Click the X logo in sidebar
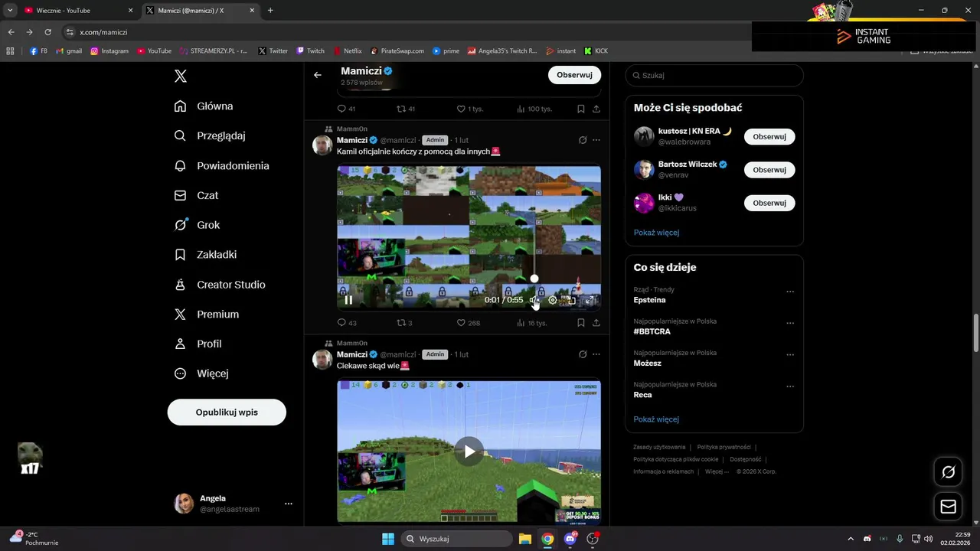 coord(181,76)
